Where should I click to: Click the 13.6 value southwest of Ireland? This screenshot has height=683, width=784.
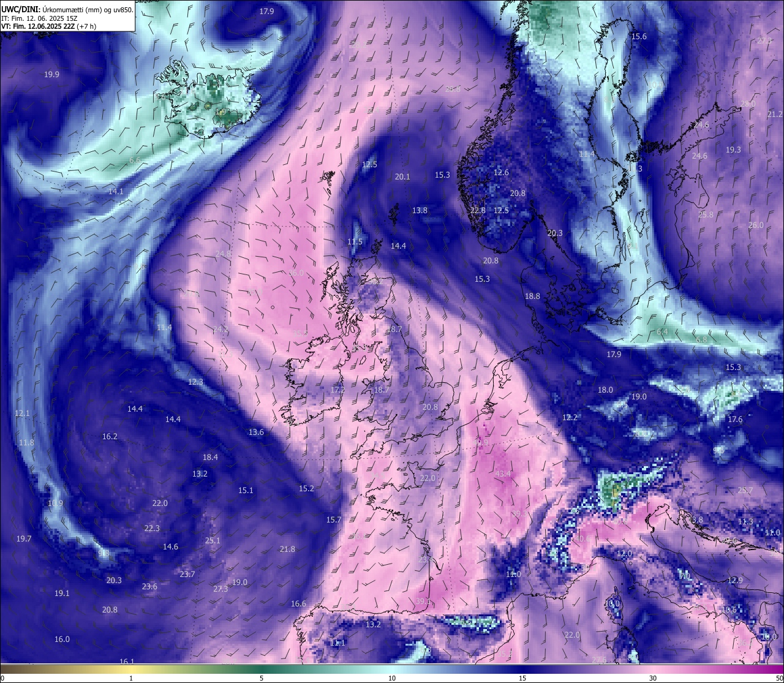(256, 432)
